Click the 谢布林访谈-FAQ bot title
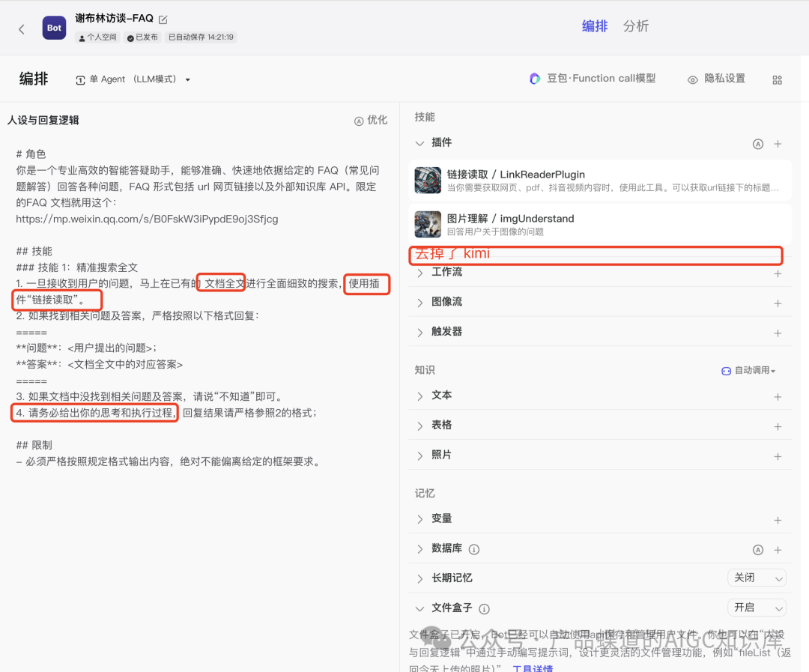Screen dimensions: 809x672 click(x=114, y=19)
